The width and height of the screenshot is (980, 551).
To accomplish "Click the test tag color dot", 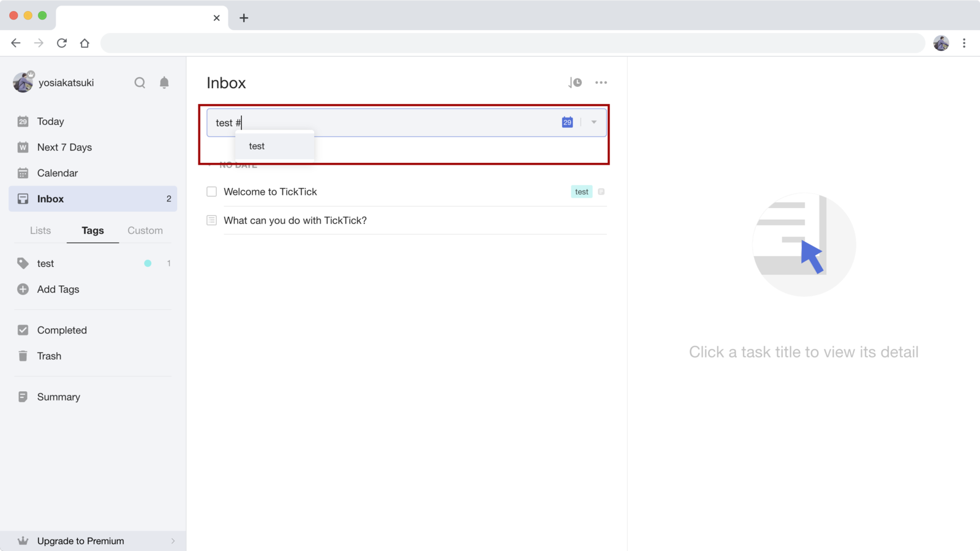I will coord(148,263).
